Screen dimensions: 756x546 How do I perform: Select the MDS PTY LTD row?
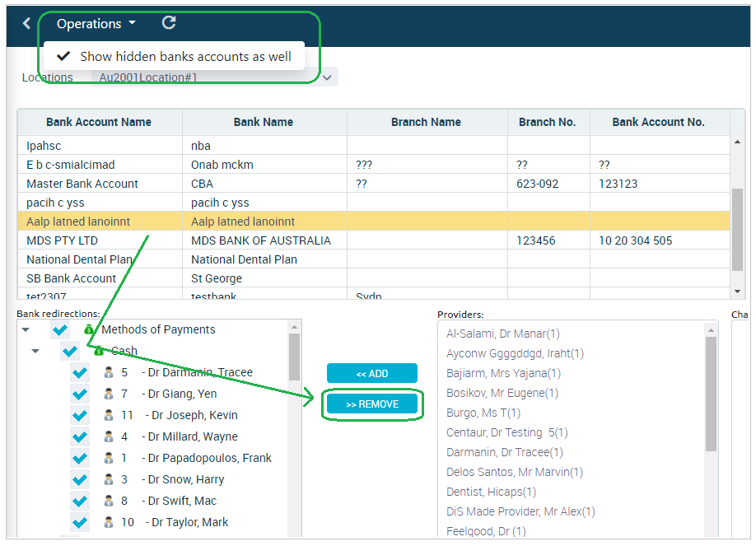point(374,240)
